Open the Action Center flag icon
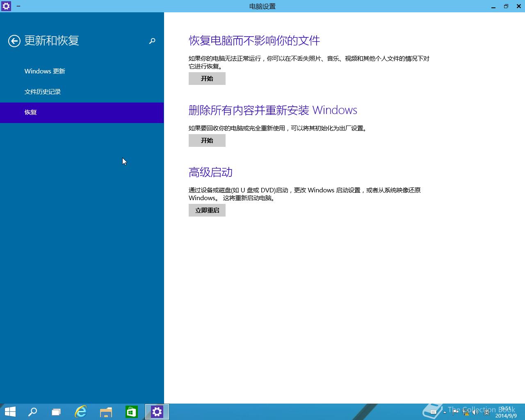525x420 pixels. [455, 412]
